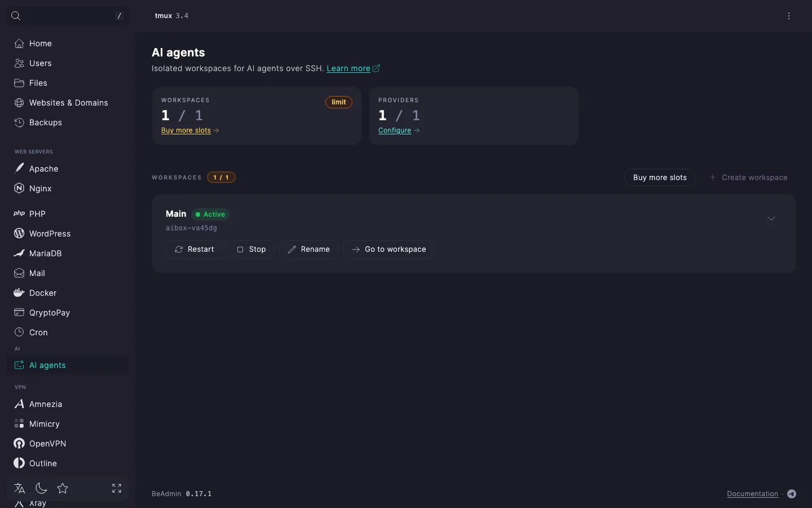Click the Rename workspace button
The image size is (812, 508).
pyautogui.click(x=308, y=249)
